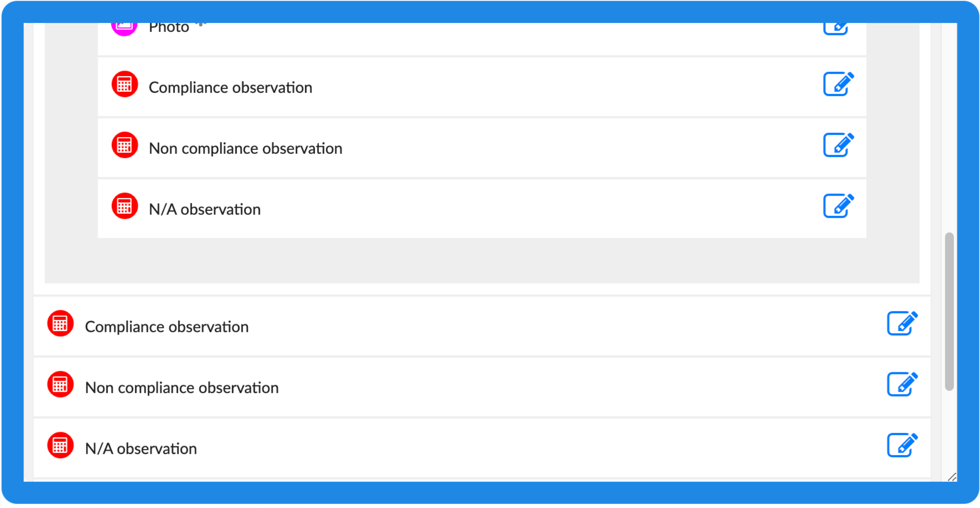Select the indented Non compliance observation label
This screenshot has height=508, width=980.
coord(245,149)
